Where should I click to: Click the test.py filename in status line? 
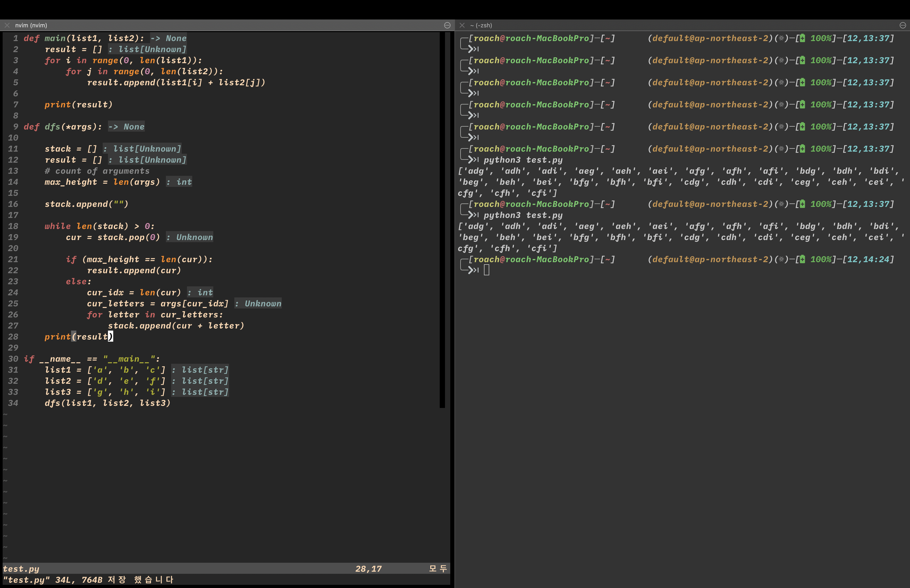point(21,569)
